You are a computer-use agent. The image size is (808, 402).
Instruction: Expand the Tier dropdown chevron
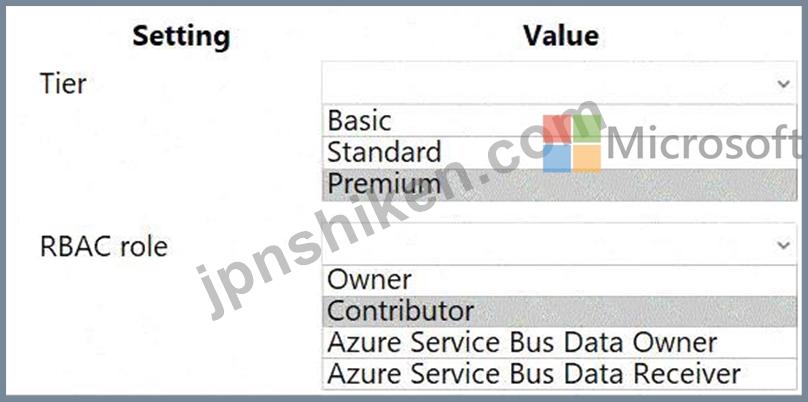784,83
